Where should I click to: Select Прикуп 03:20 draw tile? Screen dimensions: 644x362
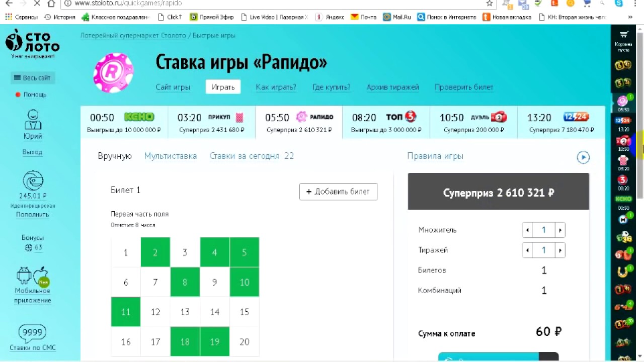211,122
